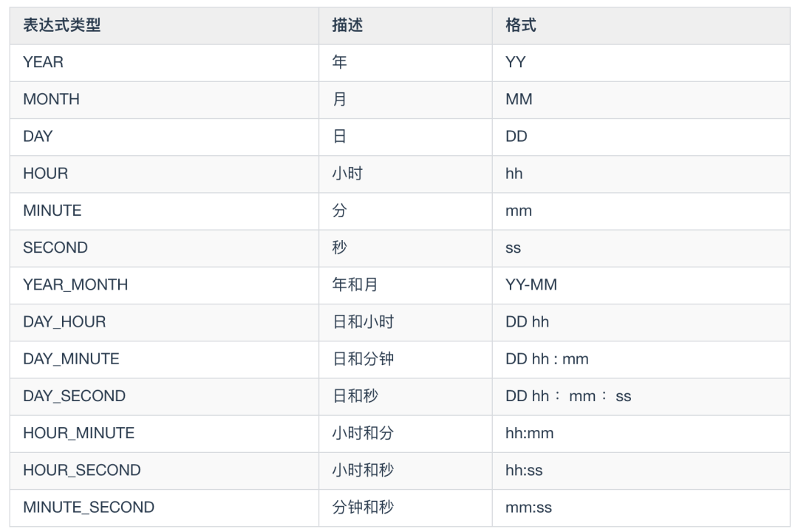Click the DAY expression type cell

[38, 137]
